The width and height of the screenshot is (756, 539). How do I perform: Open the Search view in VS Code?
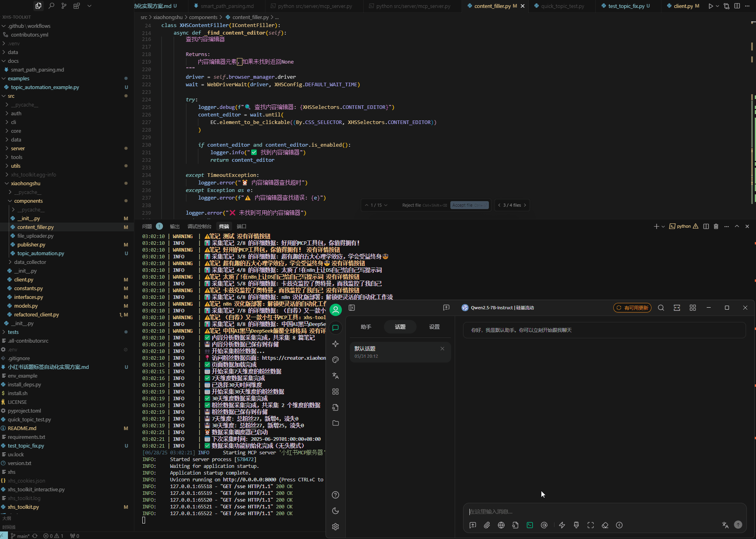[51, 6]
